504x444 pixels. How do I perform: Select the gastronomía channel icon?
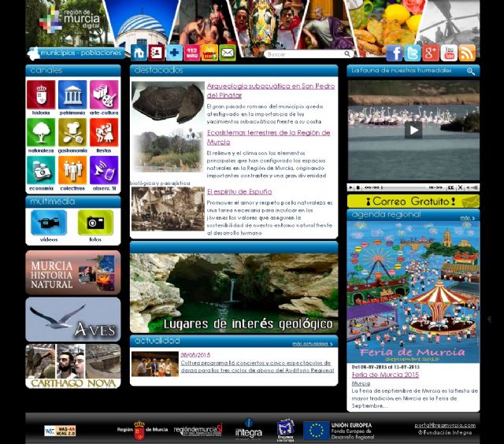[72, 133]
